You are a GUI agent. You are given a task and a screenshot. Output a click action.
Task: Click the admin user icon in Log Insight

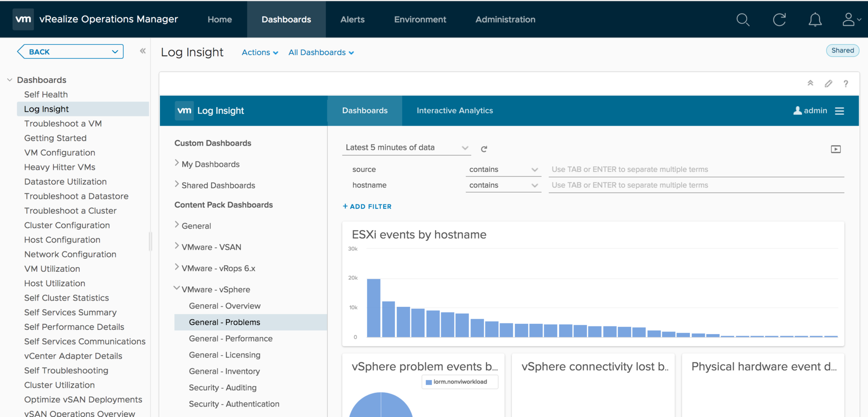click(797, 110)
